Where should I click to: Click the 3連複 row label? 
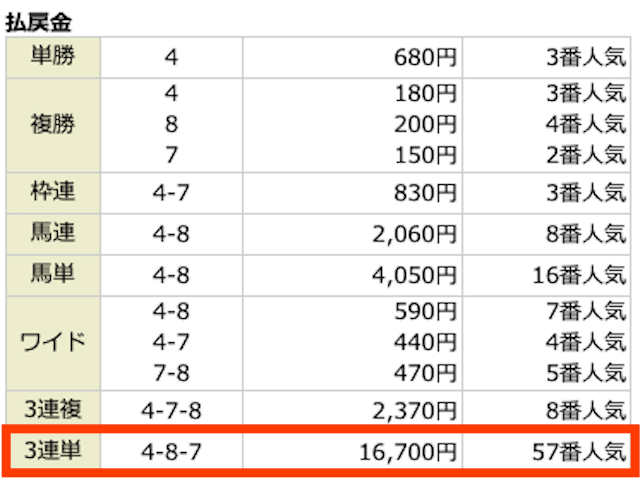[53, 409]
